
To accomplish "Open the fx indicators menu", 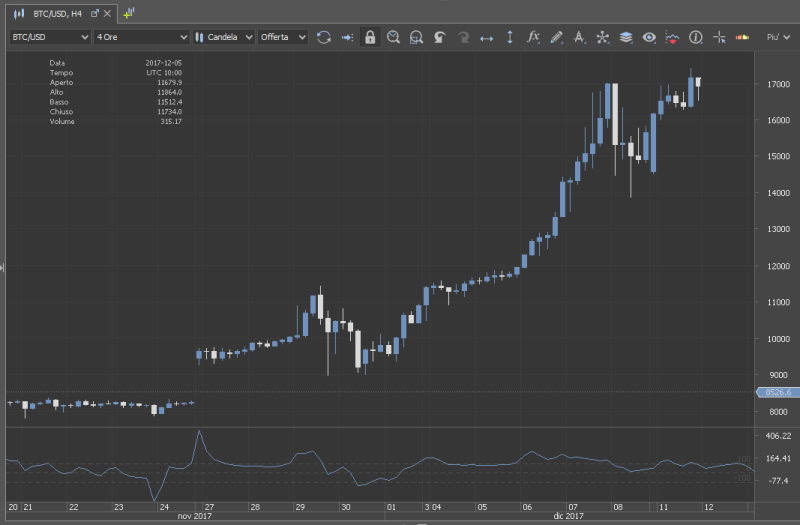I will click(x=533, y=37).
